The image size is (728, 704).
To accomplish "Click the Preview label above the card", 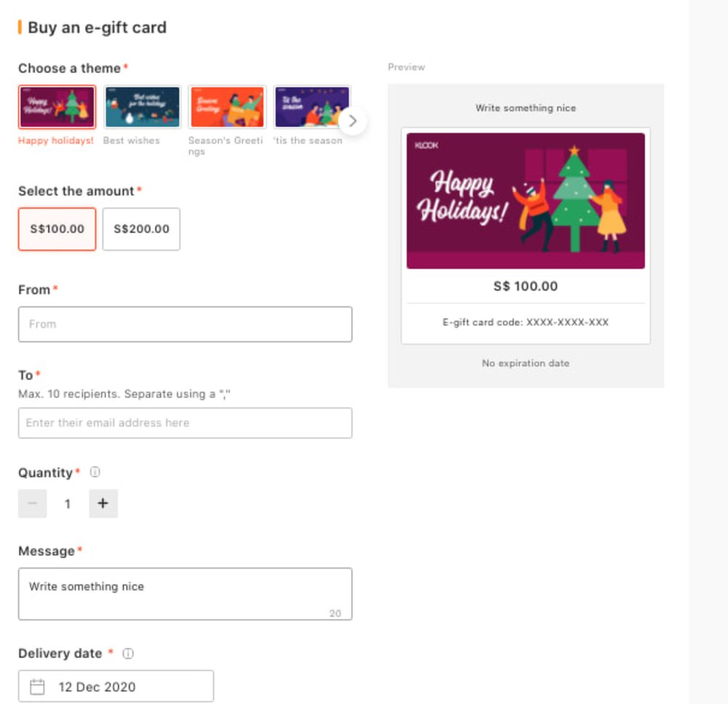I will coord(406,66).
